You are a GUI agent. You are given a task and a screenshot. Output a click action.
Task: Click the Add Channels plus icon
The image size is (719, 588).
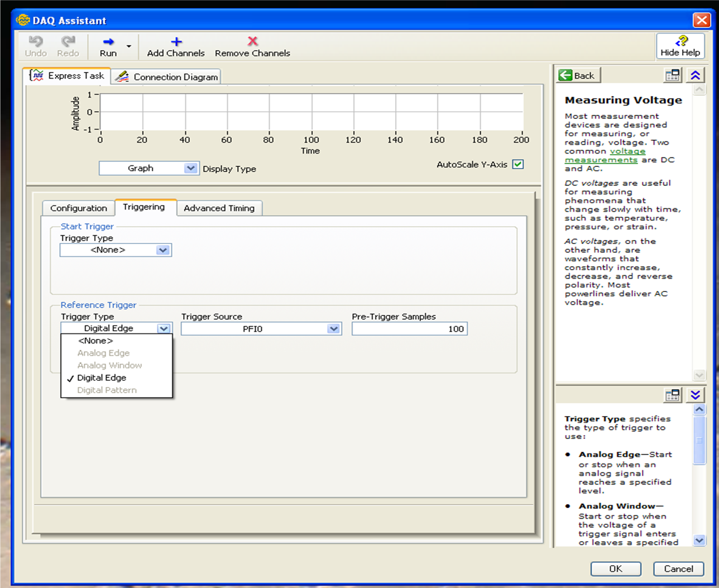[x=176, y=42]
